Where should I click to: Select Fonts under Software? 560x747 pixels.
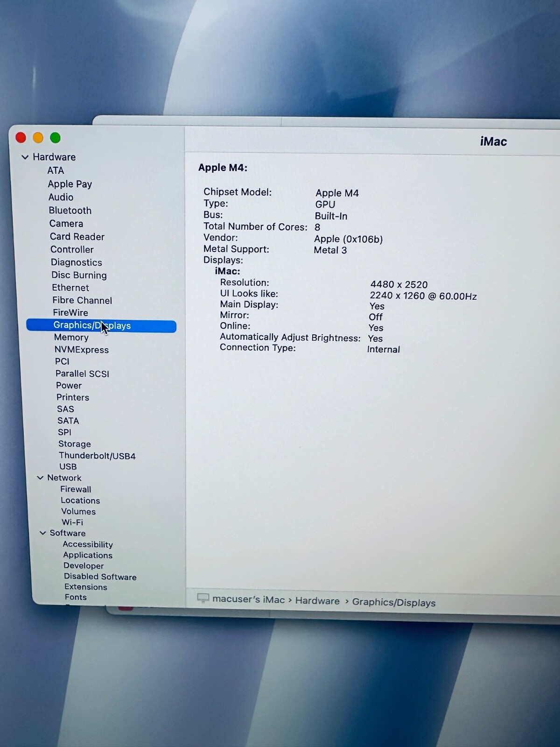[76, 597]
